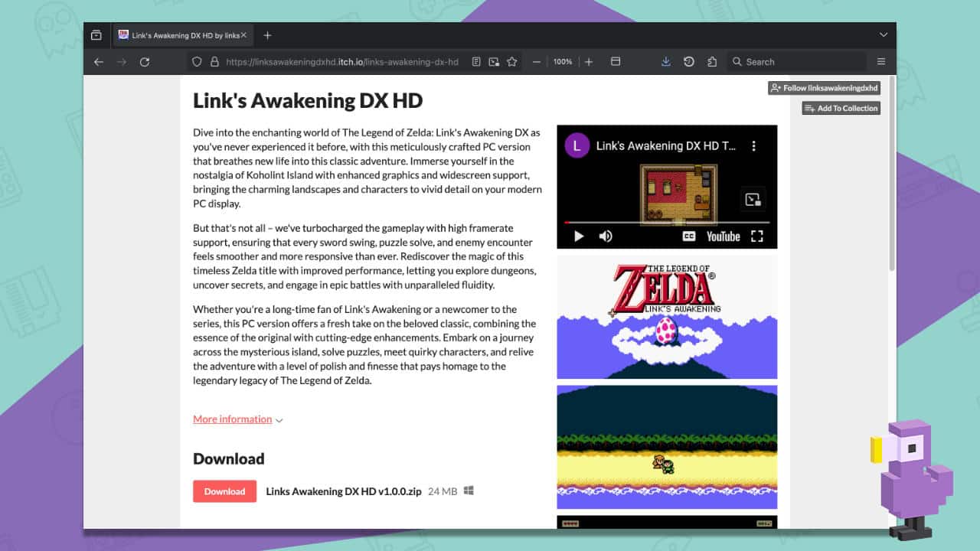Reset the 100% zoom level
Image resolution: width=980 pixels, height=551 pixels.
click(563, 62)
